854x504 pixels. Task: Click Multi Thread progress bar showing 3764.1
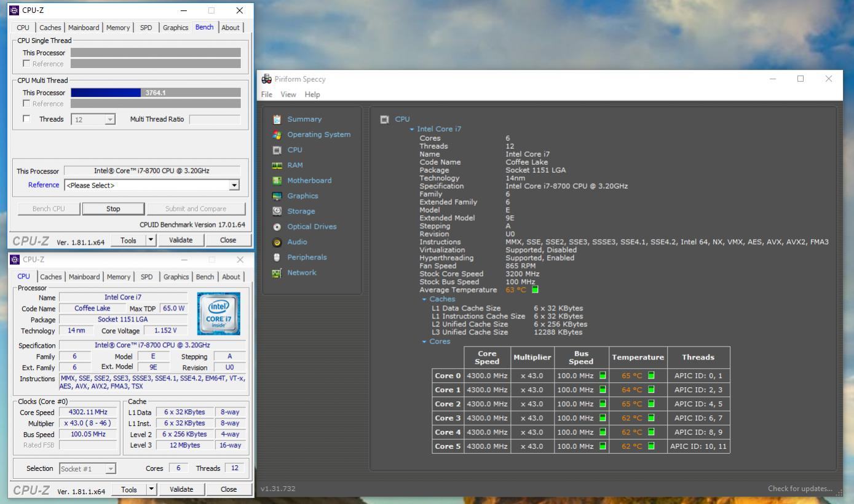click(x=156, y=93)
